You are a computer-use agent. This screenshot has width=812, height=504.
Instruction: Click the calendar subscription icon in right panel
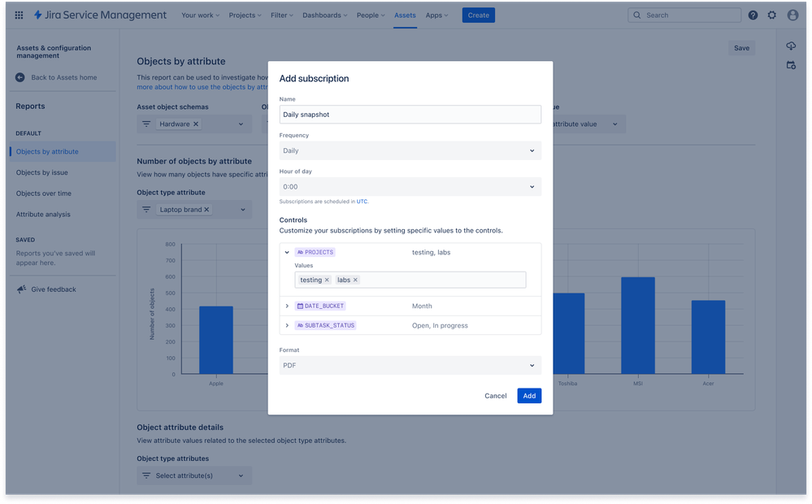[791, 65]
